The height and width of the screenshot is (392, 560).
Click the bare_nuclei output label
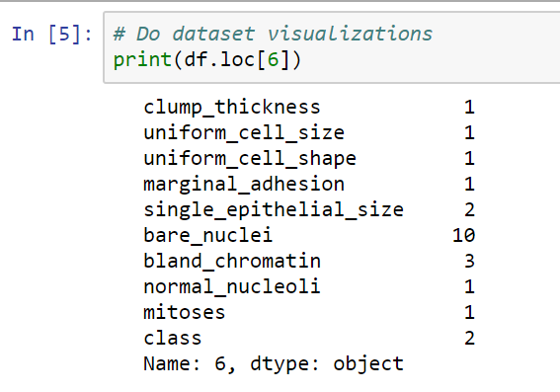point(207,235)
